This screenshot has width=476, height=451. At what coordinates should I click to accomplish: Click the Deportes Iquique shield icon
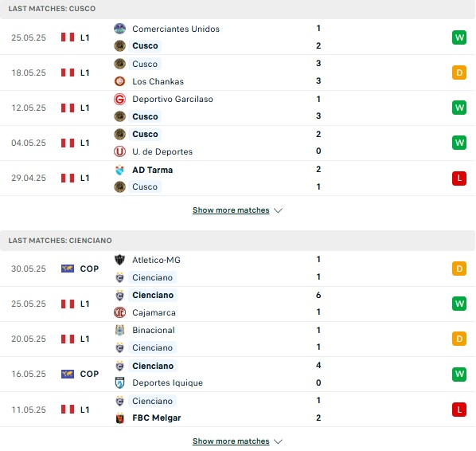click(x=120, y=382)
